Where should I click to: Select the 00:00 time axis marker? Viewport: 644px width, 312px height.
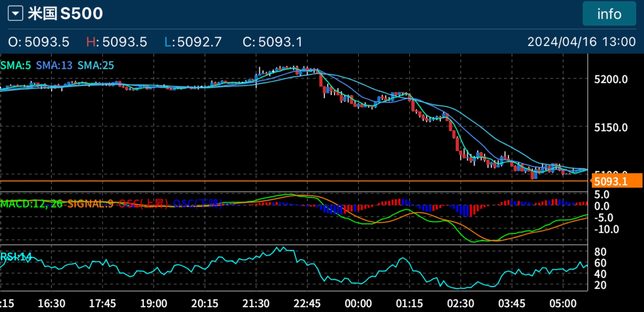(358, 303)
